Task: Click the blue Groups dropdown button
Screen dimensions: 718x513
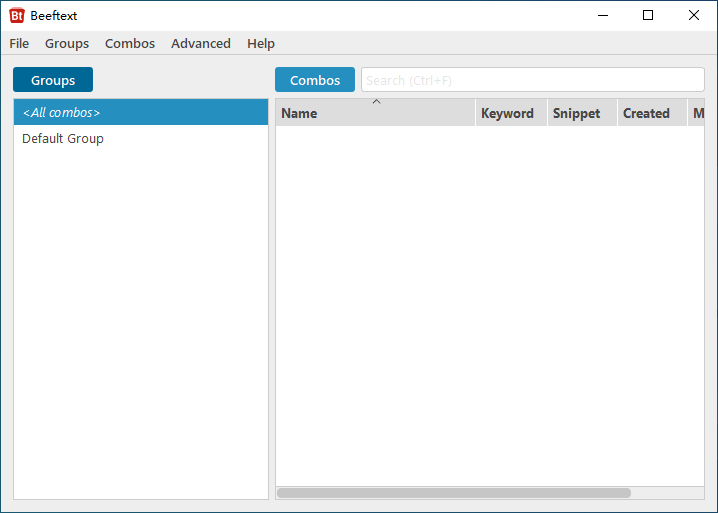Action: 53,80
